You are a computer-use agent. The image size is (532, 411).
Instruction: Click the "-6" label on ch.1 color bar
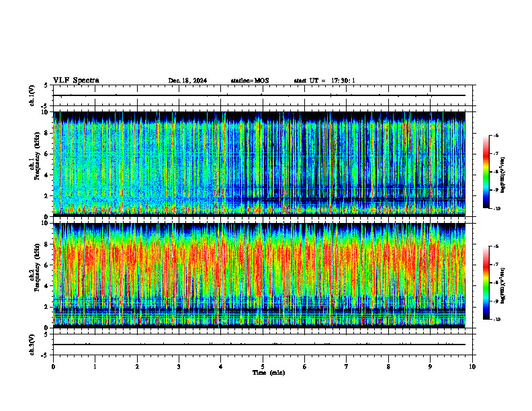[x=496, y=136]
